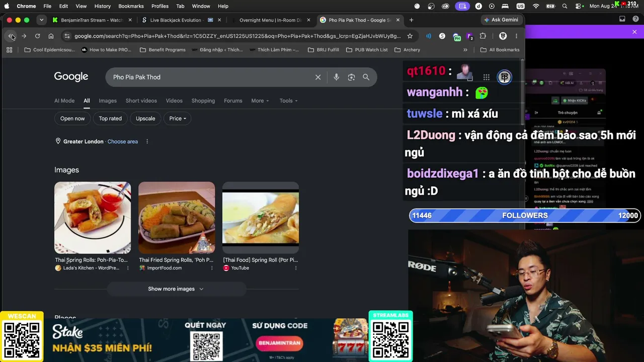This screenshot has width=644, height=362.
Task: Open AI Mode search tab
Action: (x=64, y=101)
